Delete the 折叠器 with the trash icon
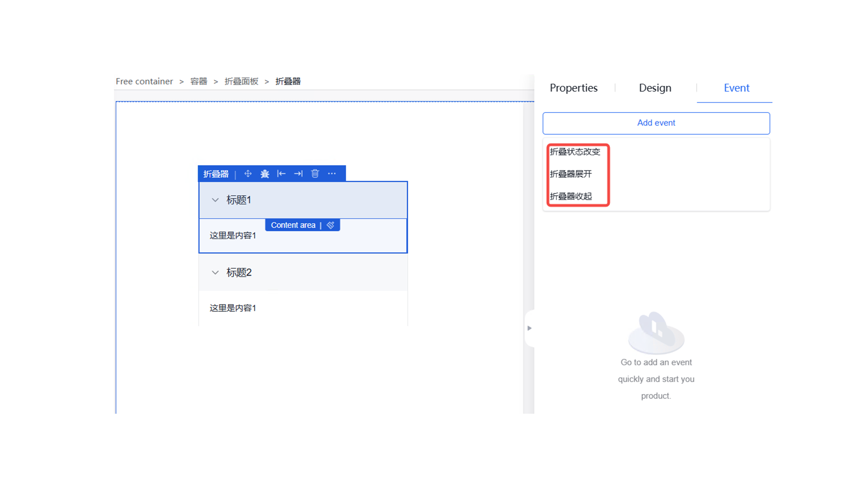The image size is (868, 488). pos(315,174)
